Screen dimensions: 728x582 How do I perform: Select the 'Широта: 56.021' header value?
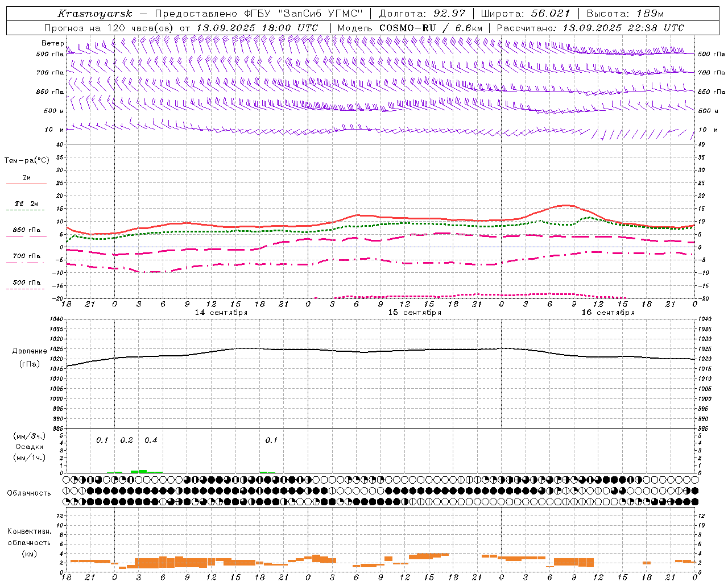[526, 14]
